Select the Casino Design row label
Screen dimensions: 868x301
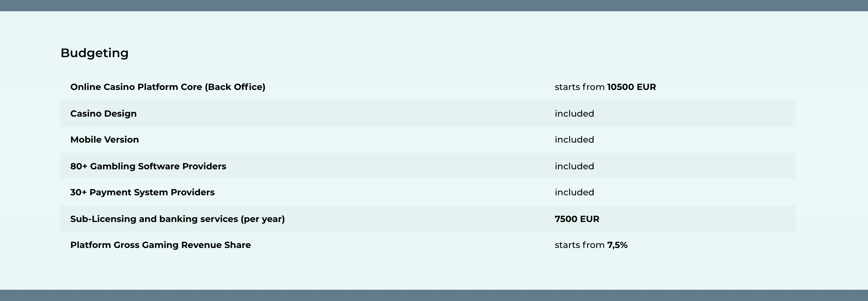[103, 114]
